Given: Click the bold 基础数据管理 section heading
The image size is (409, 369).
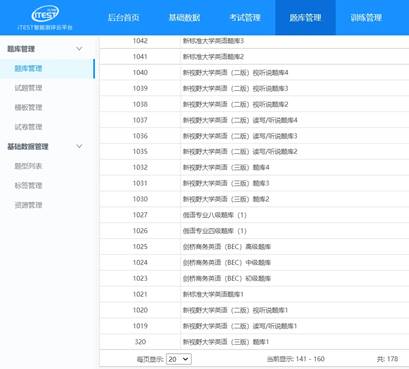Looking at the screenshot, I should click(x=28, y=147).
